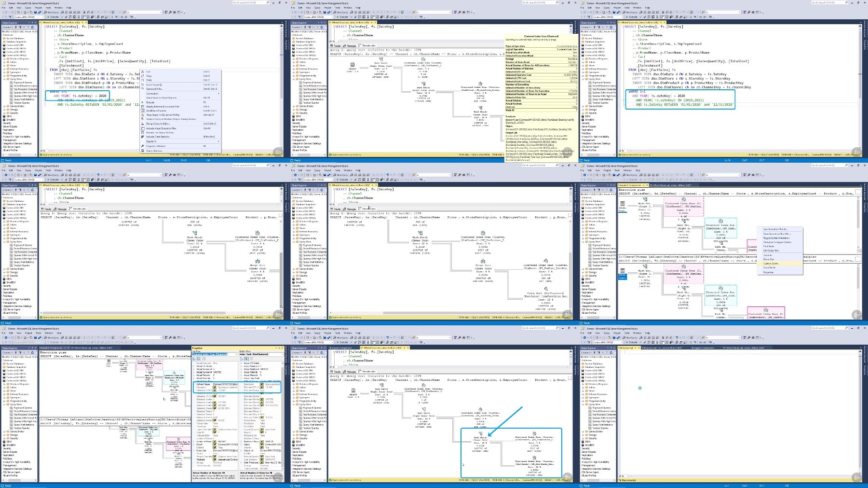Toggle IntelliSense Enabled in the context menu
This screenshot has height=488, width=868.
pos(156,111)
